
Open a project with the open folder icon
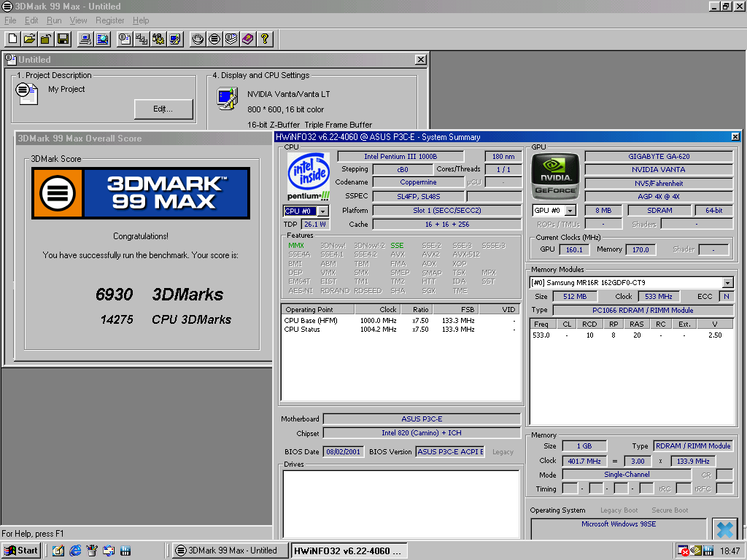point(29,39)
